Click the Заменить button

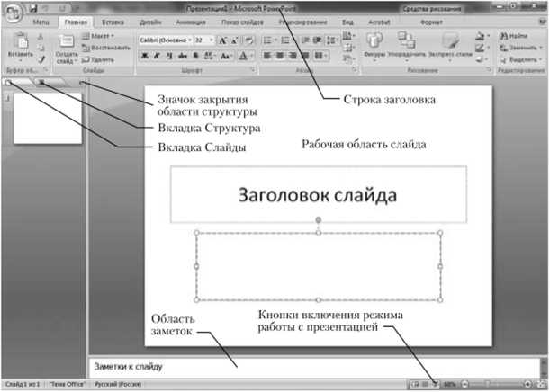(520, 48)
